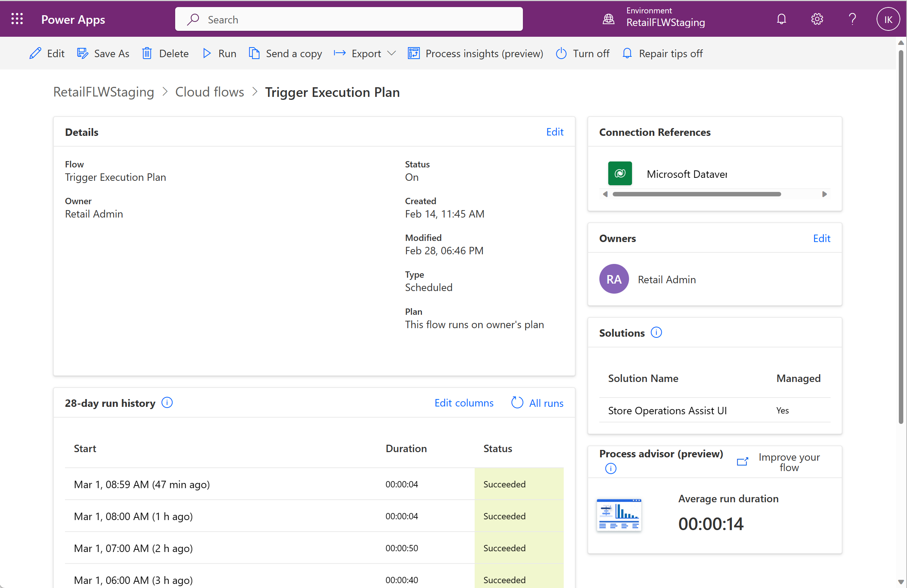The width and height of the screenshot is (907, 588).
Task: Click All runs link
Action: (546, 403)
